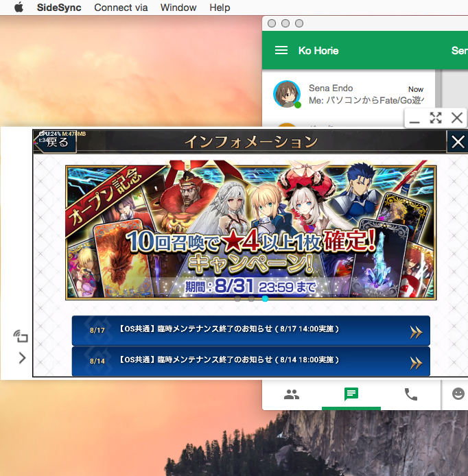Open the Help menu

220,8
